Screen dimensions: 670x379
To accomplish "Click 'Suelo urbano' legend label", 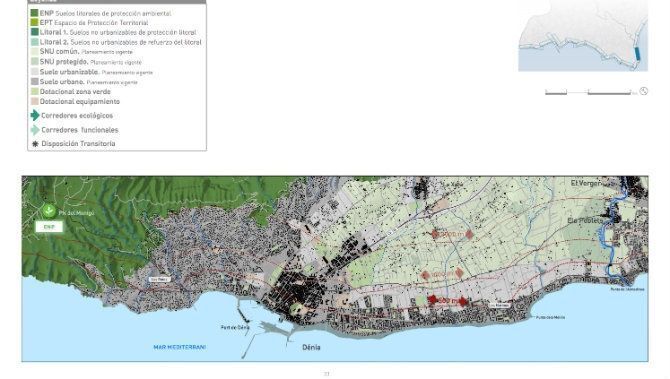I will (x=62, y=82).
